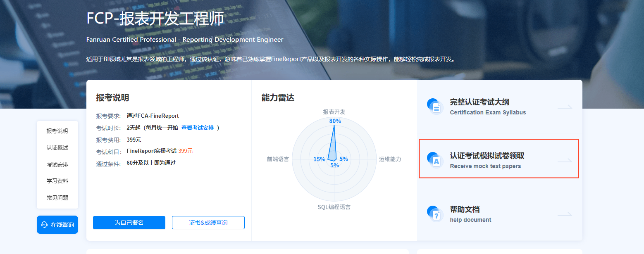This screenshot has width=644, height=254.
Task: Click the Certification Exam Syllabus document icon
Action: pos(435,107)
